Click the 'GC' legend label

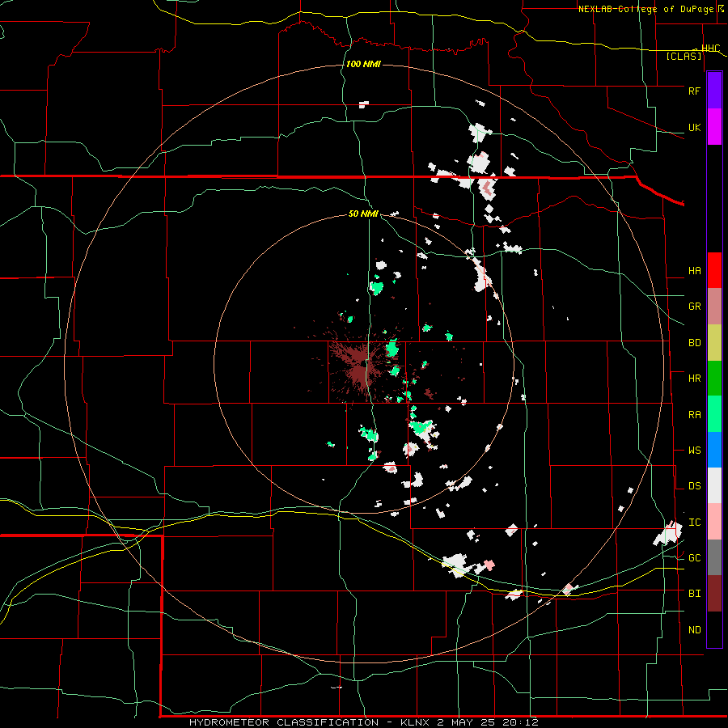click(x=694, y=558)
